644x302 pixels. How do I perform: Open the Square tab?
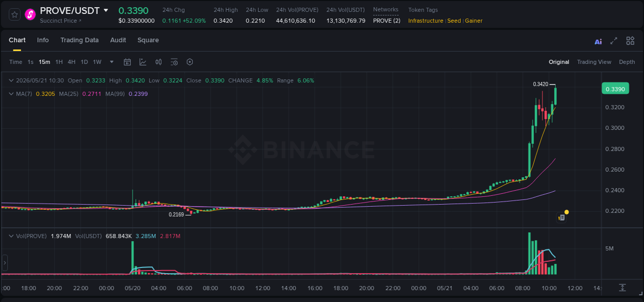click(148, 40)
